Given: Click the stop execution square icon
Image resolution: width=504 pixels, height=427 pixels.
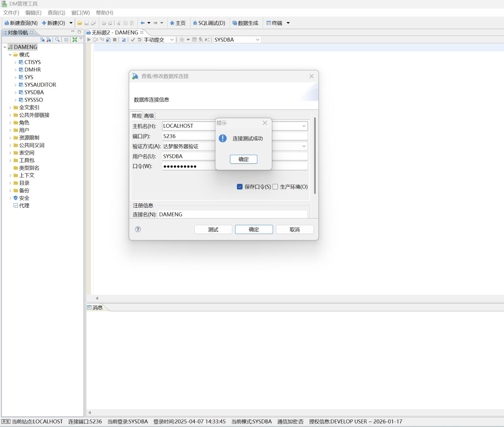Looking at the screenshot, I should (115, 40).
